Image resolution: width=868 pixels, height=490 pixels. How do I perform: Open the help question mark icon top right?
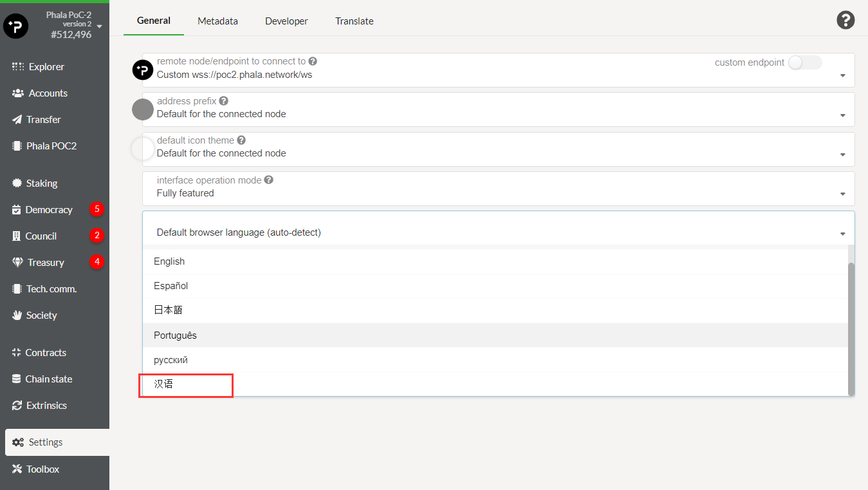coord(845,20)
